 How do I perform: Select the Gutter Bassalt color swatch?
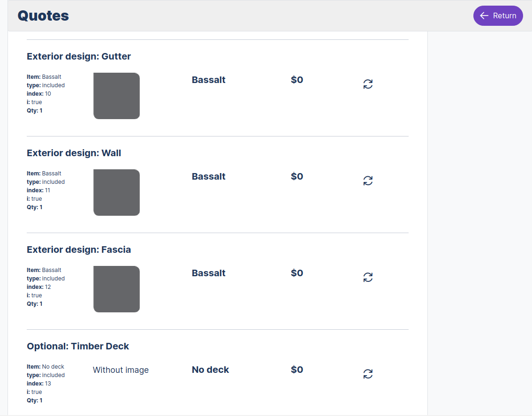[x=116, y=96]
